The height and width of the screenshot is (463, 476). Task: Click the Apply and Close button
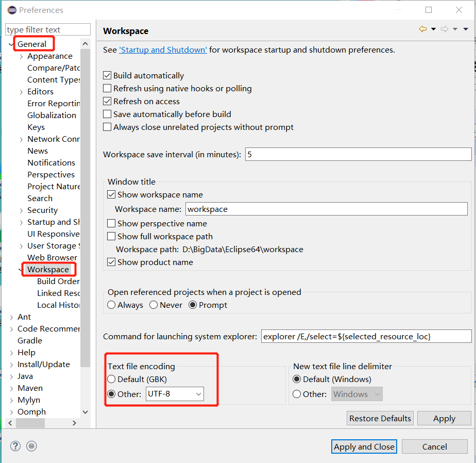click(x=364, y=447)
